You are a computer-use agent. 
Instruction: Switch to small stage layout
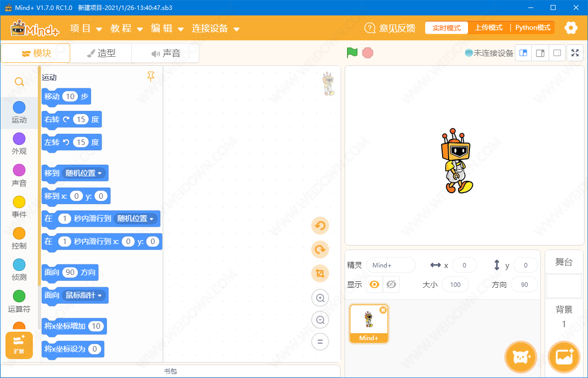click(523, 53)
